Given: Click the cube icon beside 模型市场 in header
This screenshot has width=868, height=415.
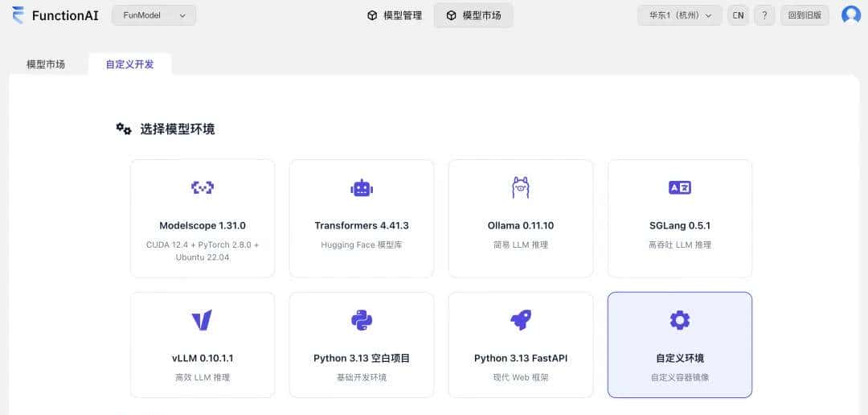Looking at the screenshot, I should 451,15.
